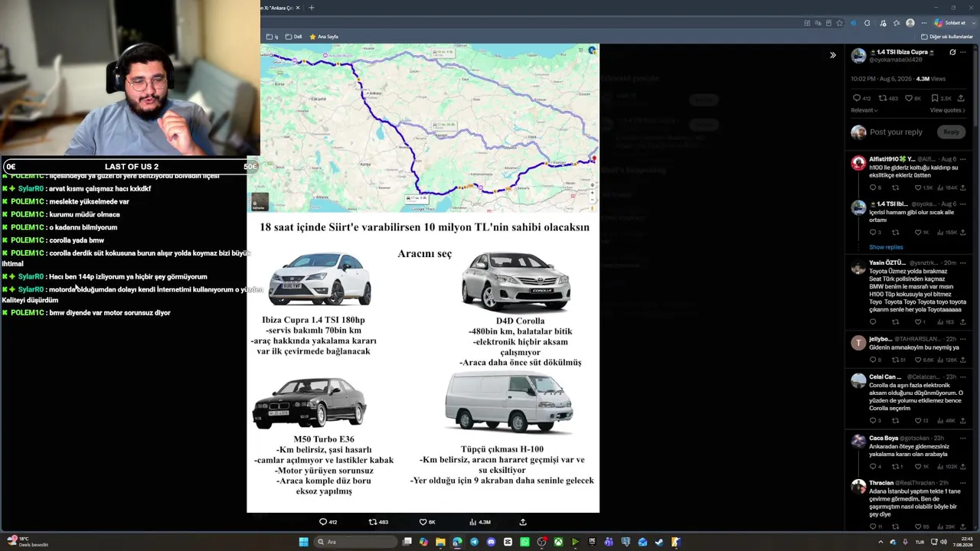Open view analytics under the image (4.3M)
This screenshot has width=980, height=551.
480,522
